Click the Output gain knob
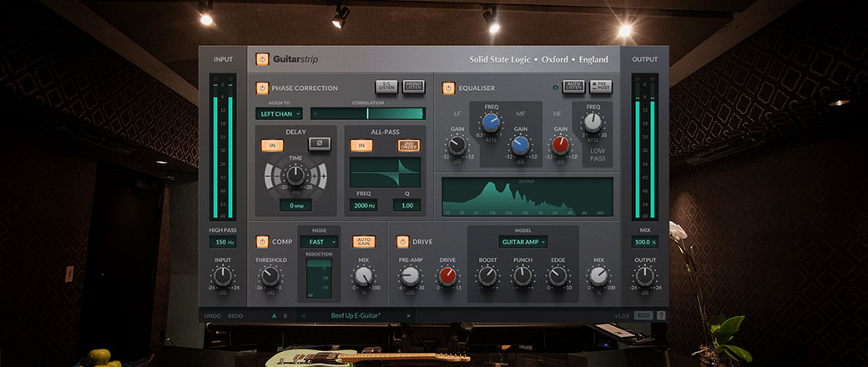 point(645,276)
